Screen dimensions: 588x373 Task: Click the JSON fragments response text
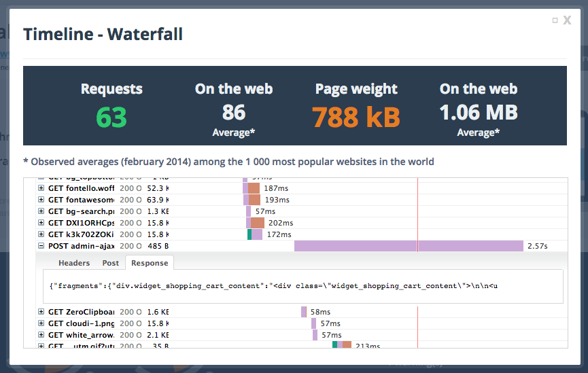273,286
